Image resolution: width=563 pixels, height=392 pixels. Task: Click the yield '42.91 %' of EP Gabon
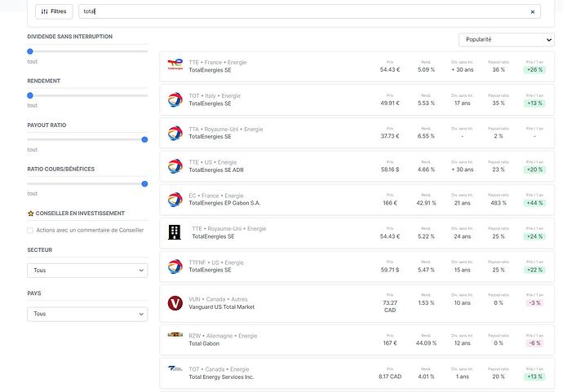pyautogui.click(x=426, y=203)
